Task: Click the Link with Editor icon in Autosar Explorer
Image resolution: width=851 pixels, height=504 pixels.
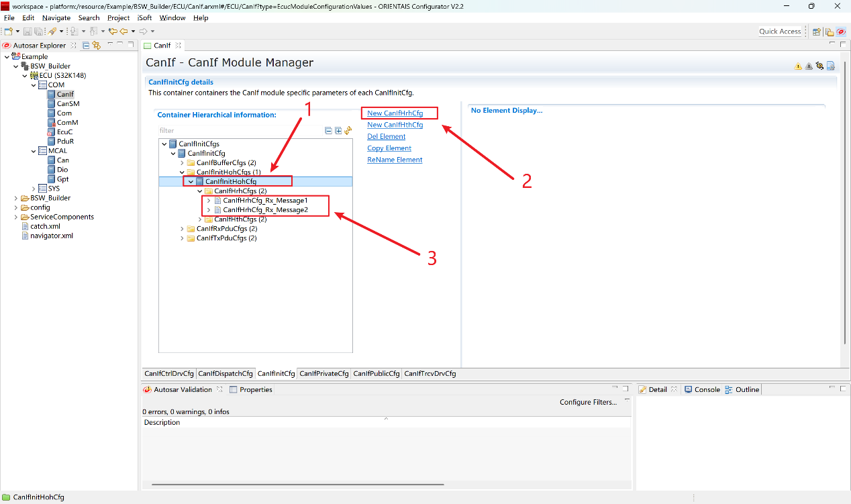Action: point(97,46)
